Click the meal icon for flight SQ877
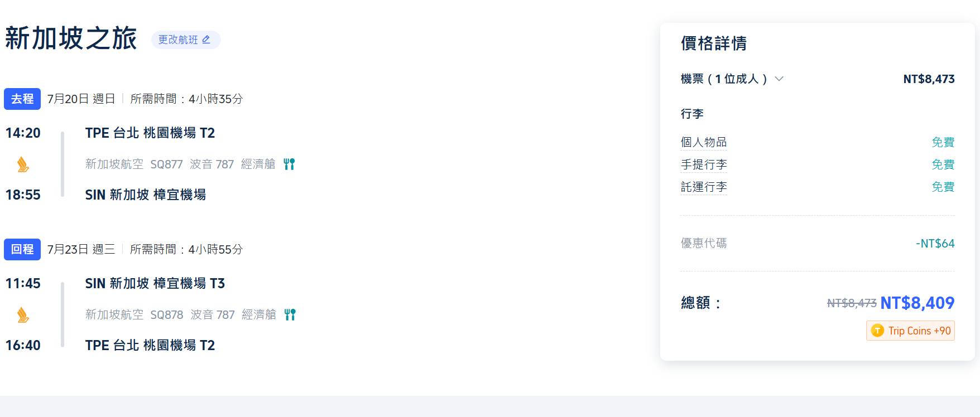This screenshot has width=980, height=417. 289,164
